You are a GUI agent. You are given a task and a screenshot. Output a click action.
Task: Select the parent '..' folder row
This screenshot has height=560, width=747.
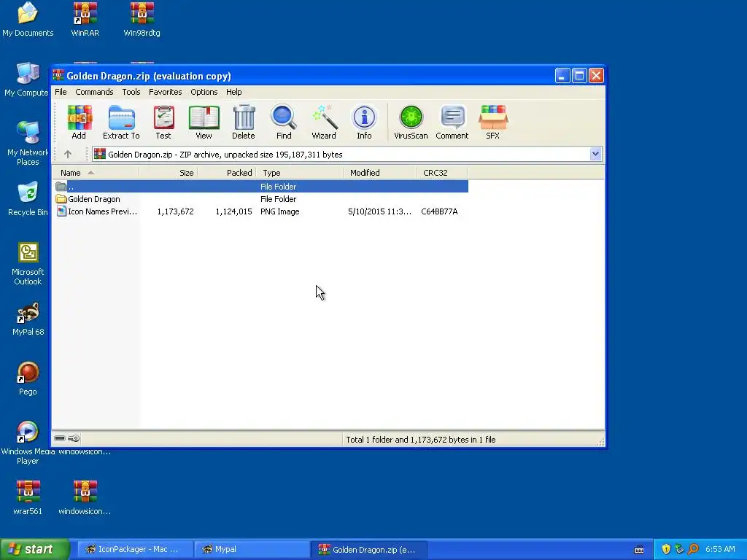(x=260, y=187)
